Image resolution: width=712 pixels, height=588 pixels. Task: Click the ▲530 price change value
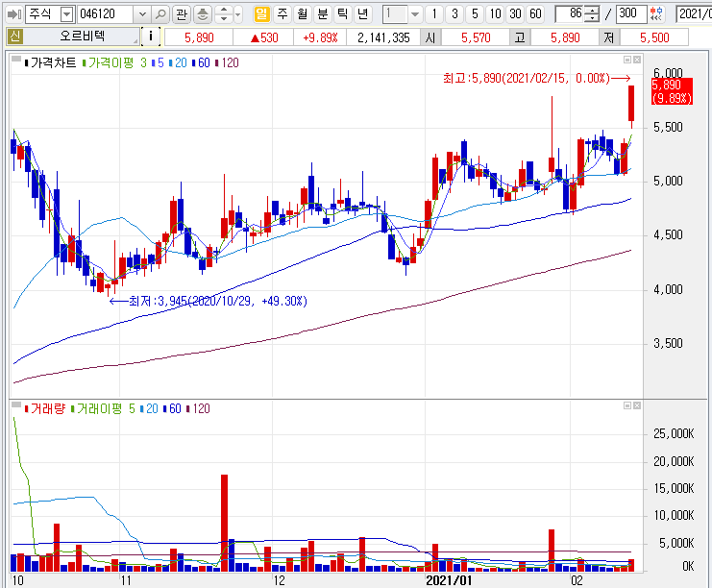click(264, 37)
